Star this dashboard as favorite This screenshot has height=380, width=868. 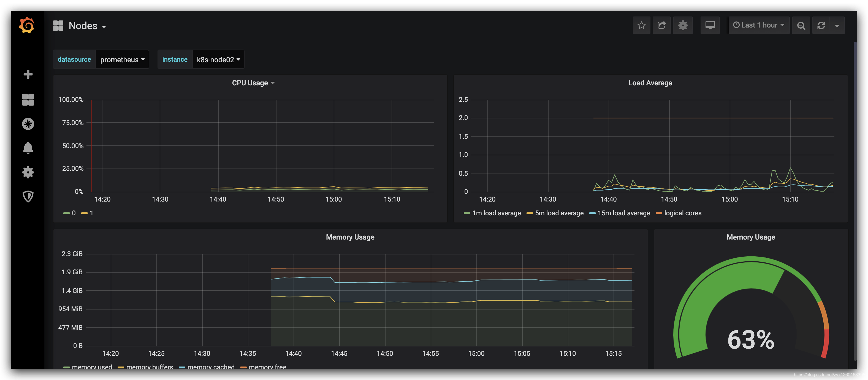pyautogui.click(x=641, y=25)
